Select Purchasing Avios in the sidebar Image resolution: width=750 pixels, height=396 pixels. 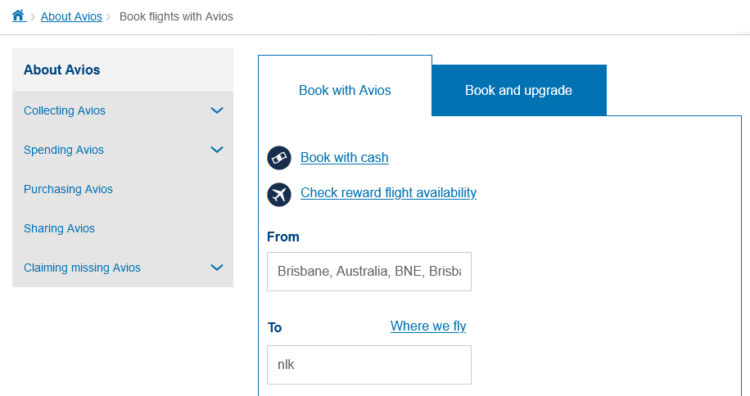(x=68, y=189)
